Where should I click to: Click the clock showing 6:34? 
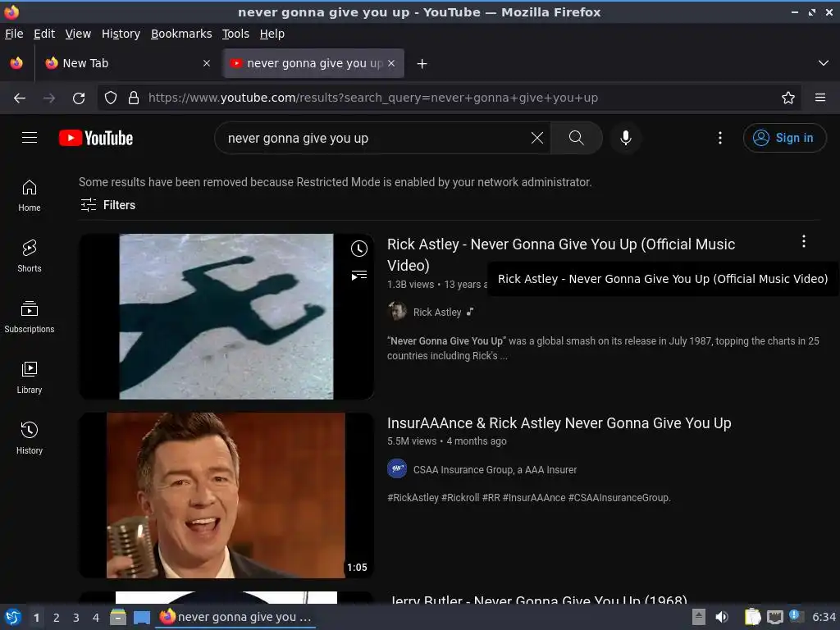824,617
